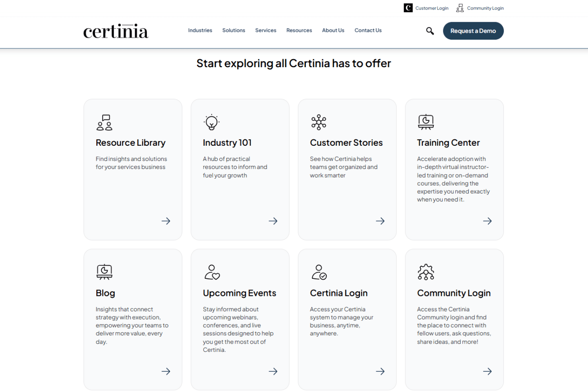The height and width of the screenshot is (392, 588).
Task: Click the Request a Demo button
Action: (x=473, y=31)
